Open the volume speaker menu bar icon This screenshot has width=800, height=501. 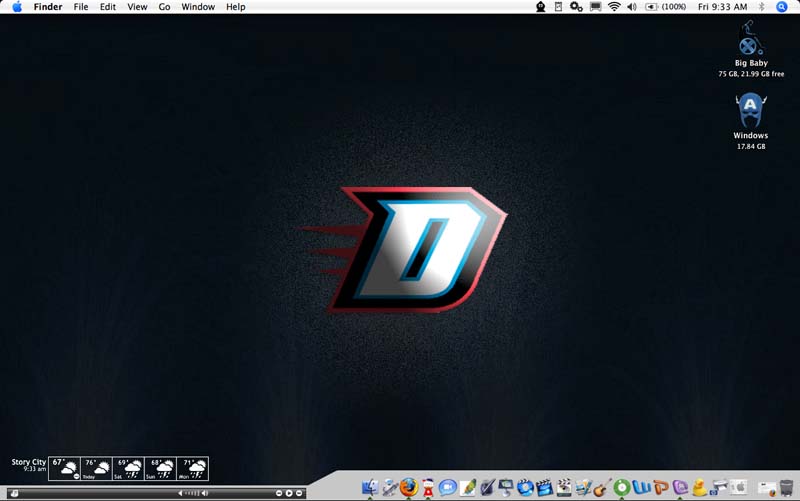pyautogui.click(x=632, y=7)
